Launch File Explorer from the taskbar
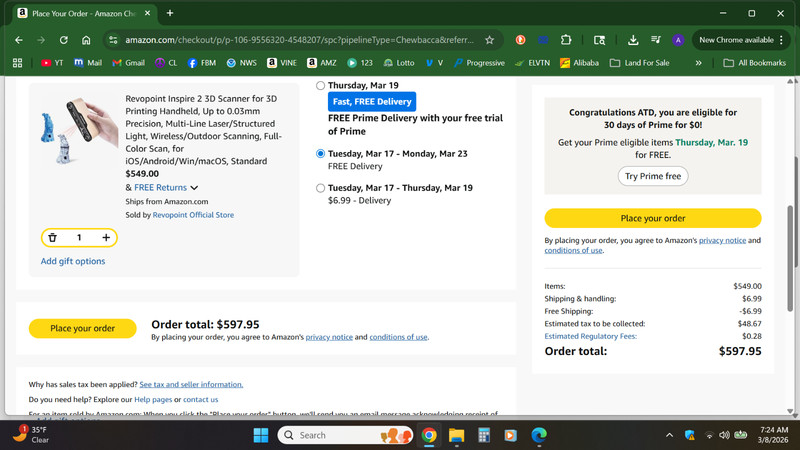This screenshot has width=800, height=450. 456,435
